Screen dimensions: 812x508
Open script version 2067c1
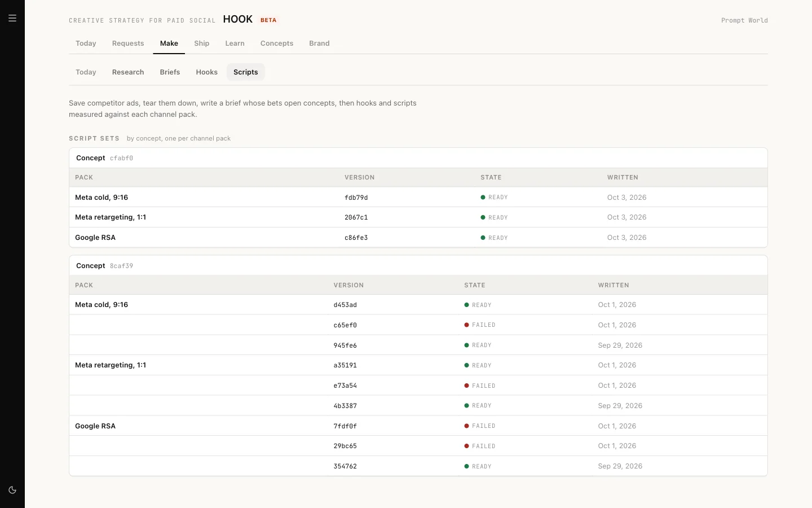click(356, 217)
